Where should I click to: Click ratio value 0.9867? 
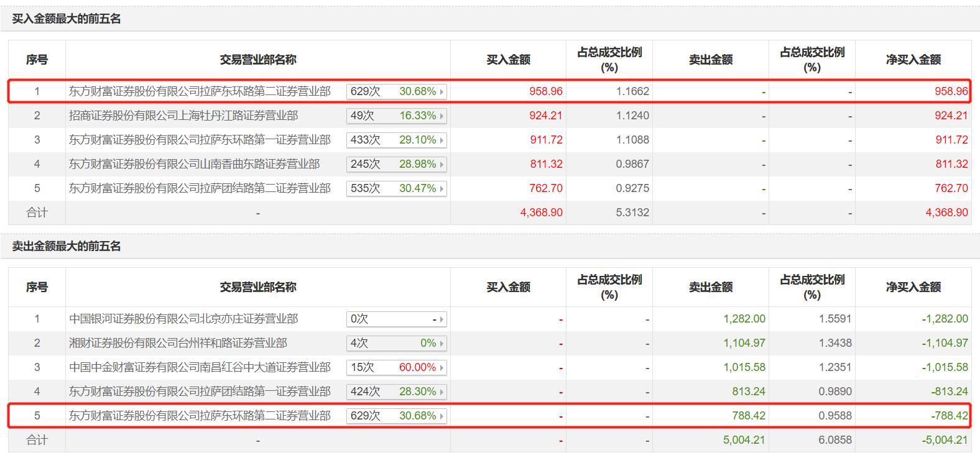point(632,164)
